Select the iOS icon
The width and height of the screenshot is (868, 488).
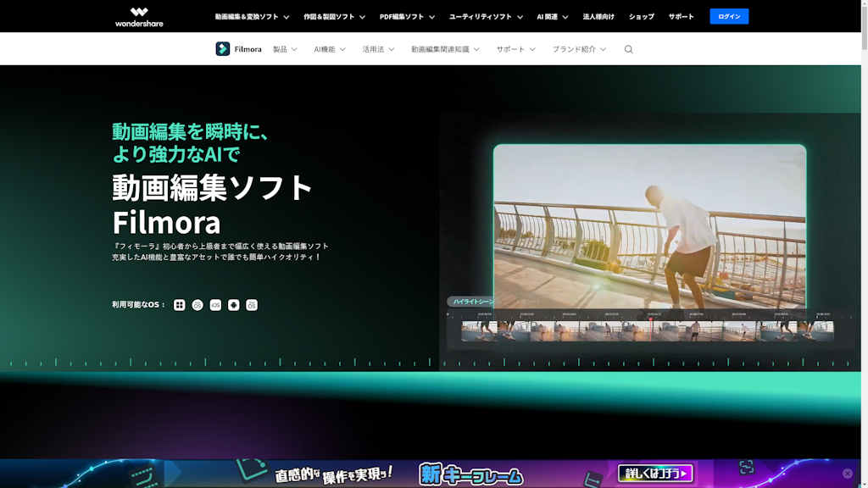(215, 305)
